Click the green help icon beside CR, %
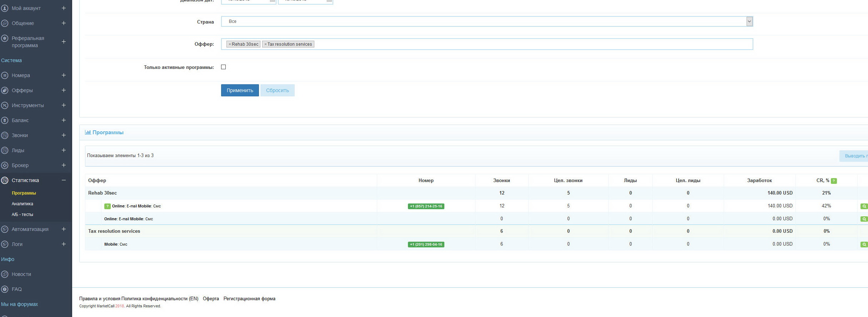 coord(834,181)
